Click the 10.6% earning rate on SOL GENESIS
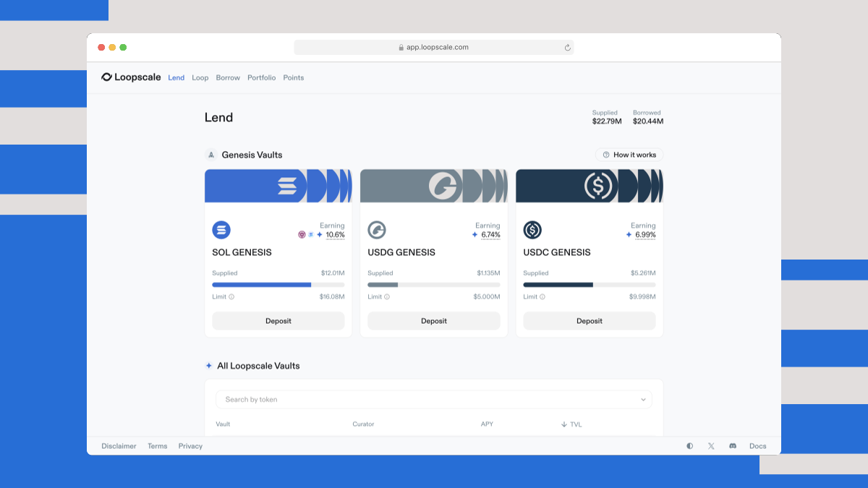 tap(336, 235)
